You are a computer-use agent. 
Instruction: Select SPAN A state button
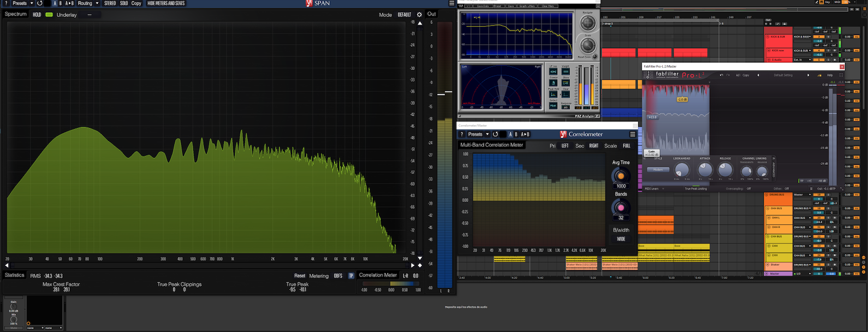click(55, 3)
